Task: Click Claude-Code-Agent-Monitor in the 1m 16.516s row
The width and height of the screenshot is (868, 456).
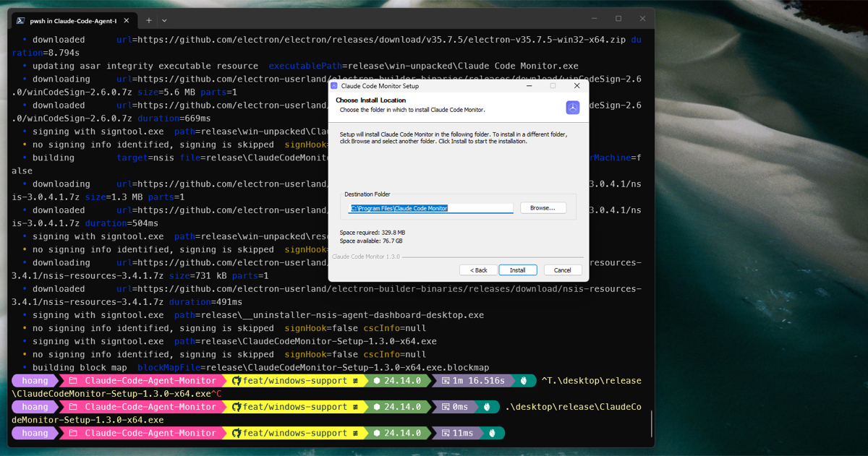Action: coord(150,381)
